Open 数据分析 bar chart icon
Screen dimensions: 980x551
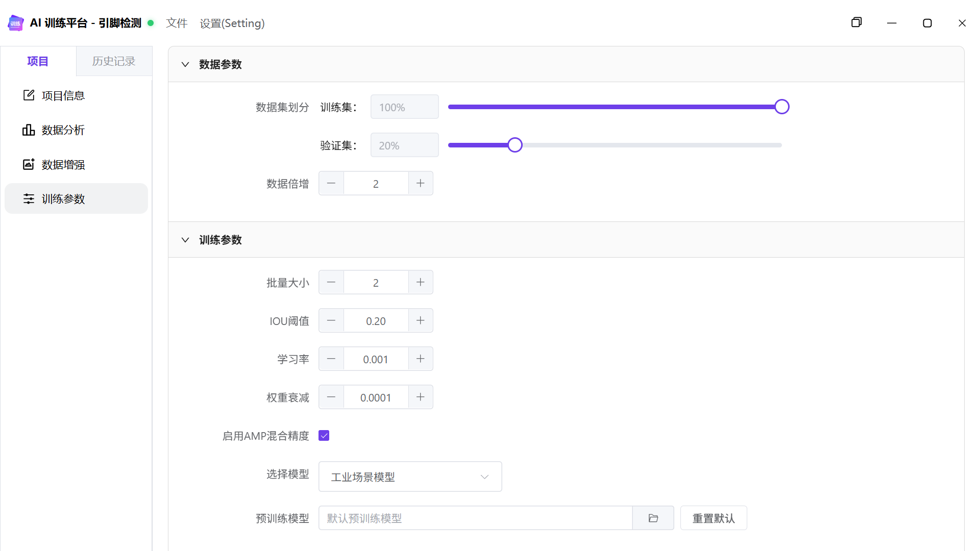tap(29, 130)
